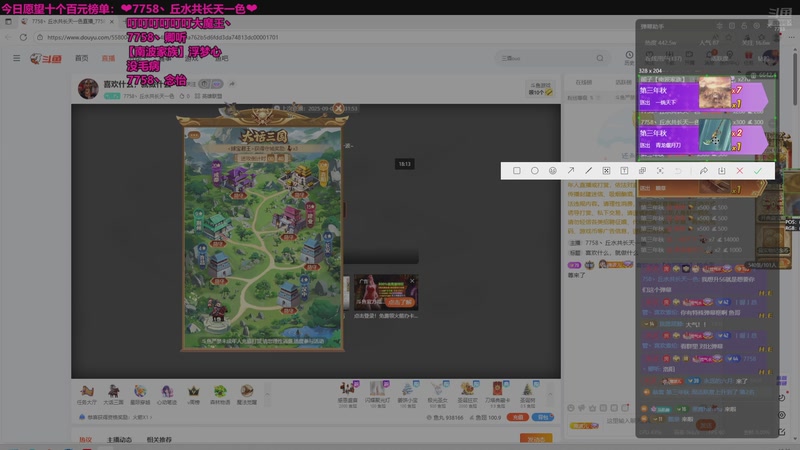This screenshot has height=450, width=800.
Task: Select the 极光圣女 gift
Action: [437, 394]
